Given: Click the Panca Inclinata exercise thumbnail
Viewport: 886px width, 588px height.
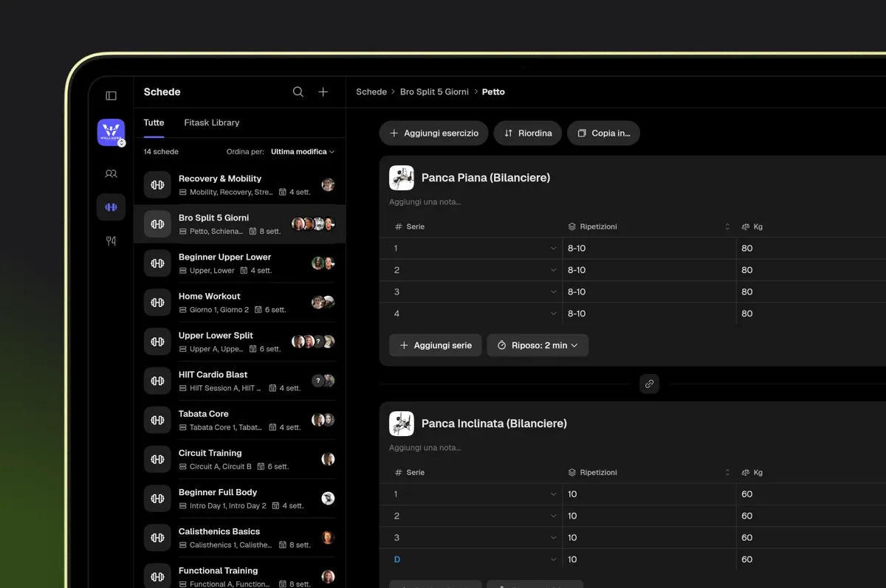Looking at the screenshot, I should click(402, 423).
